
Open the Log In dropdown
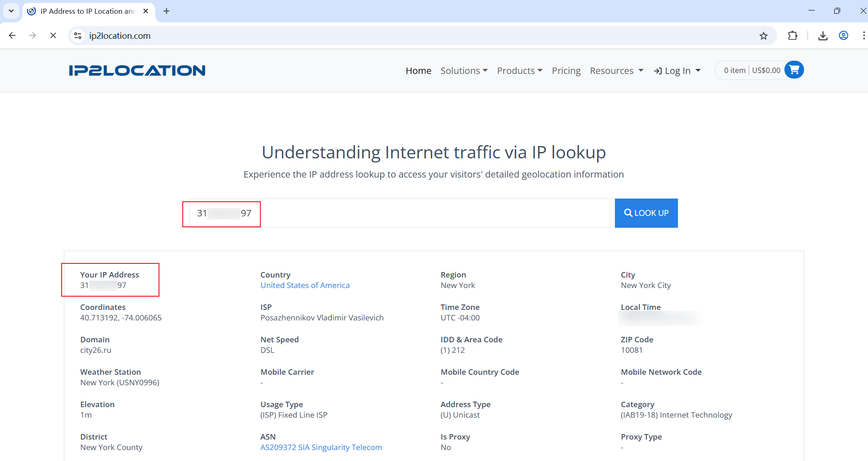[677, 71]
